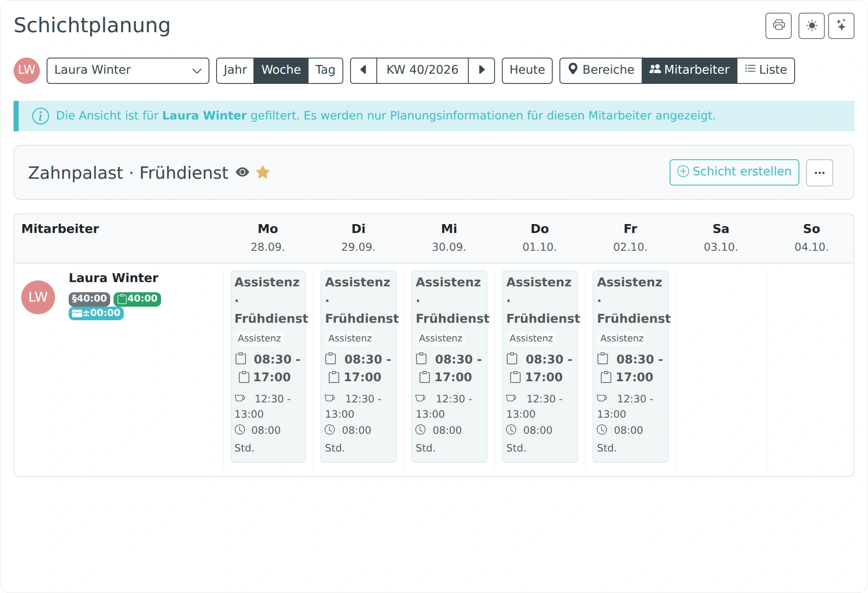Screen dimensions: 868x593
Task: Click the Laura Winter name in table
Action: click(114, 278)
